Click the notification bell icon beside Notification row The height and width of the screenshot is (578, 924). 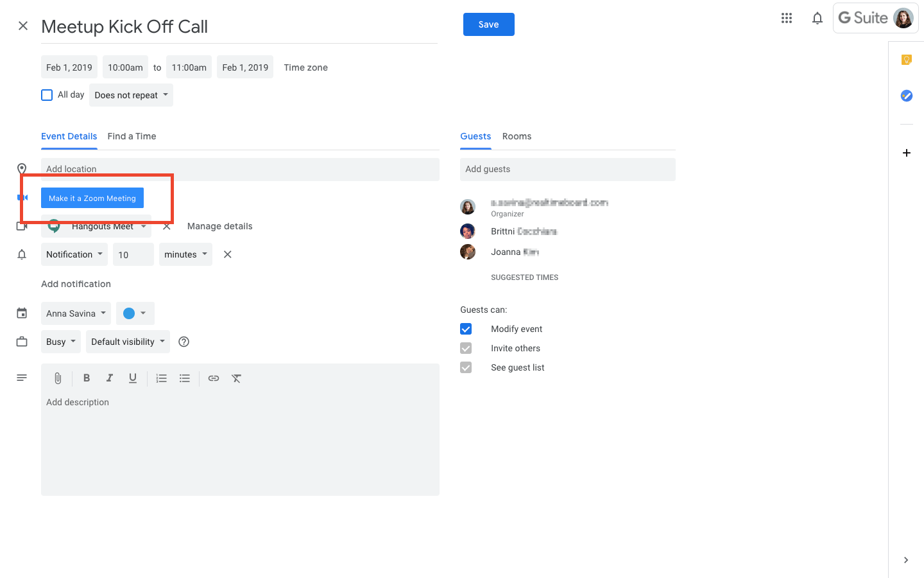pos(22,254)
